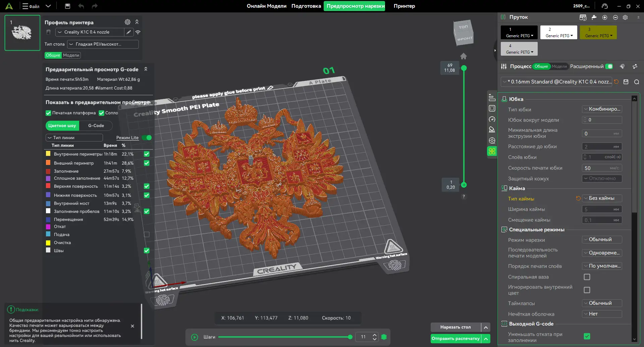Click the printer Wi-Fi connection icon
The width and height of the screenshot is (644, 347).
pos(138,33)
